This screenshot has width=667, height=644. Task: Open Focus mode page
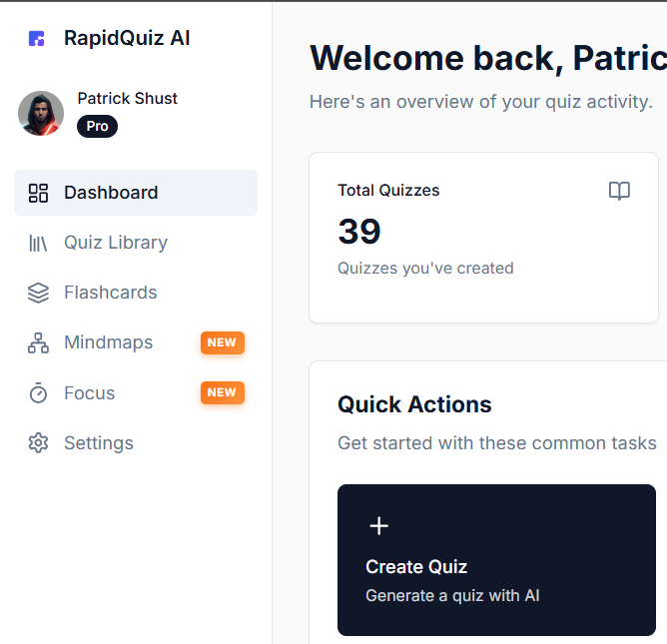pos(90,393)
